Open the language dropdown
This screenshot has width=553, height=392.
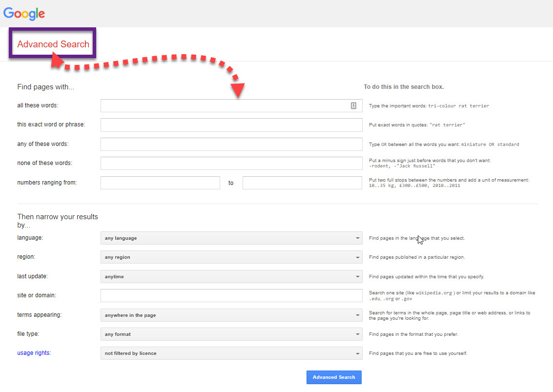[x=231, y=238]
